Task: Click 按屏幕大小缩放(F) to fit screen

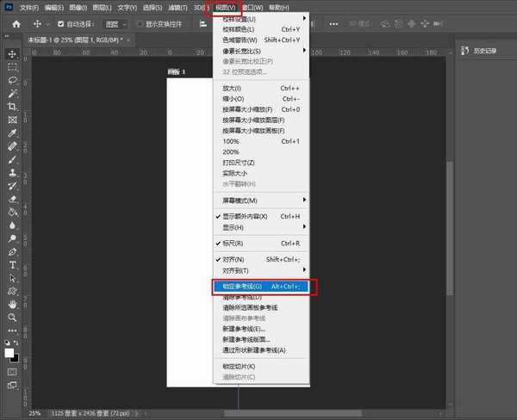Action: (x=247, y=109)
